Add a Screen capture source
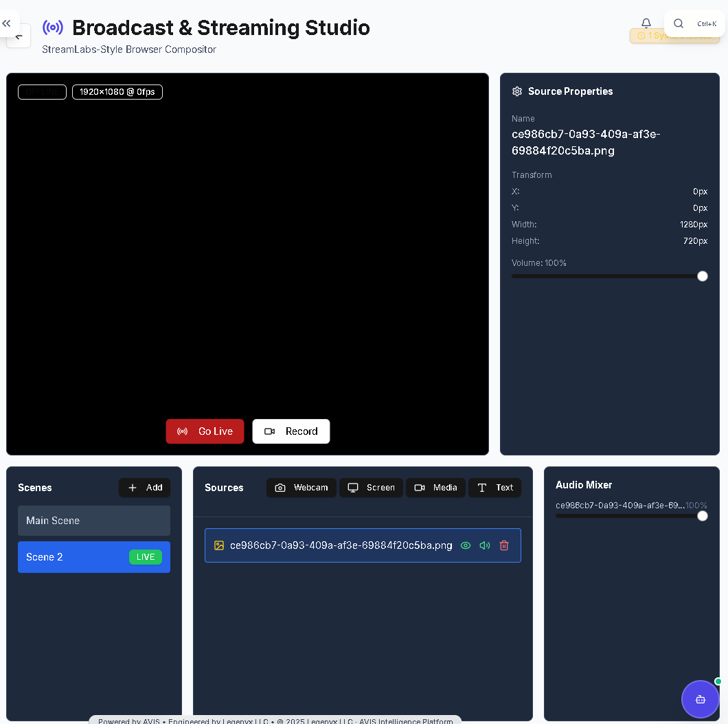This screenshot has width=728, height=724. click(x=371, y=488)
